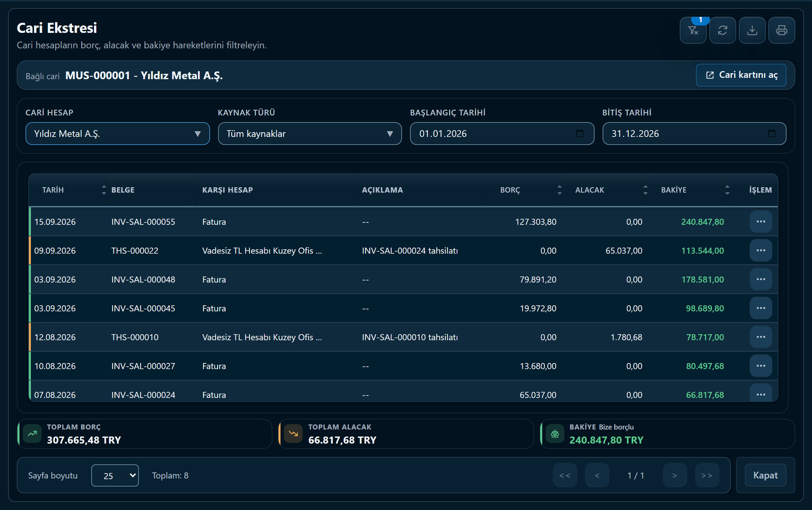Open actions menu for INV-SAL-000027 row
Image resolution: width=812 pixels, height=510 pixels.
click(x=761, y=366)
